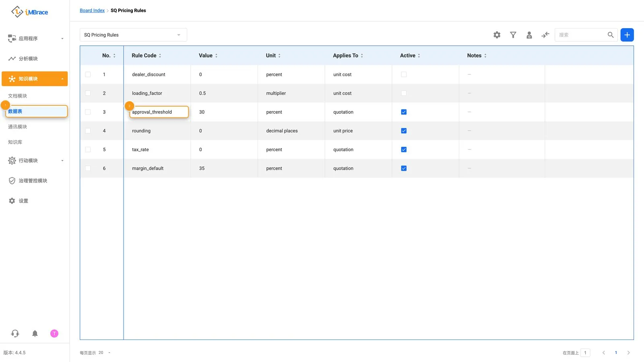644x362 pixels.
Task: Expand the 应用程序 sidebar menu
Action: point(35,39)
